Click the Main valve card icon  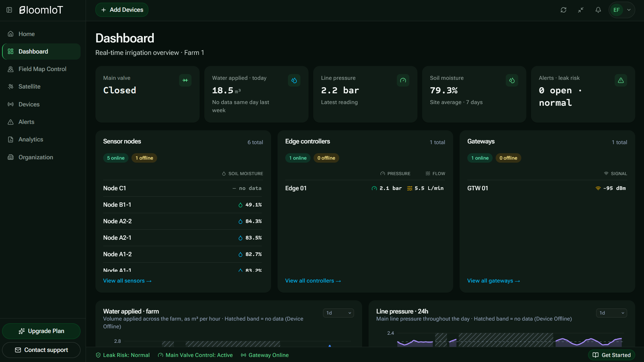pos(185,80)
